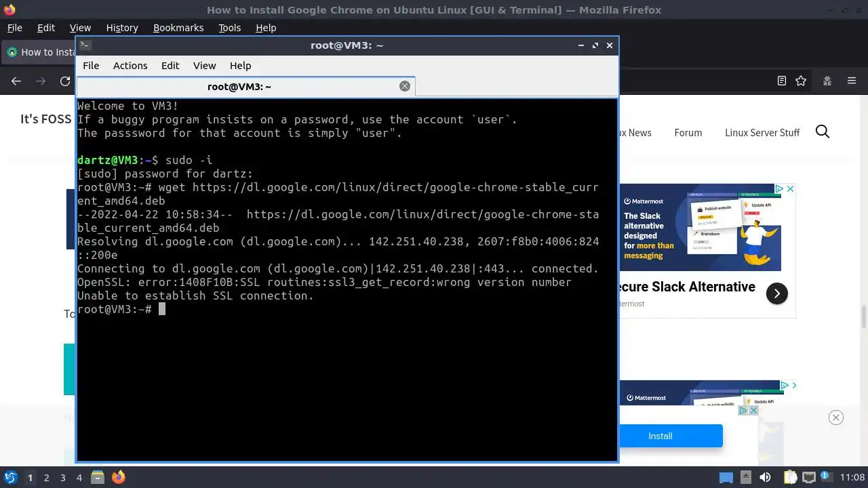Open the terminal's Actions menu
The image size is (868, 488).
point(130,66)
